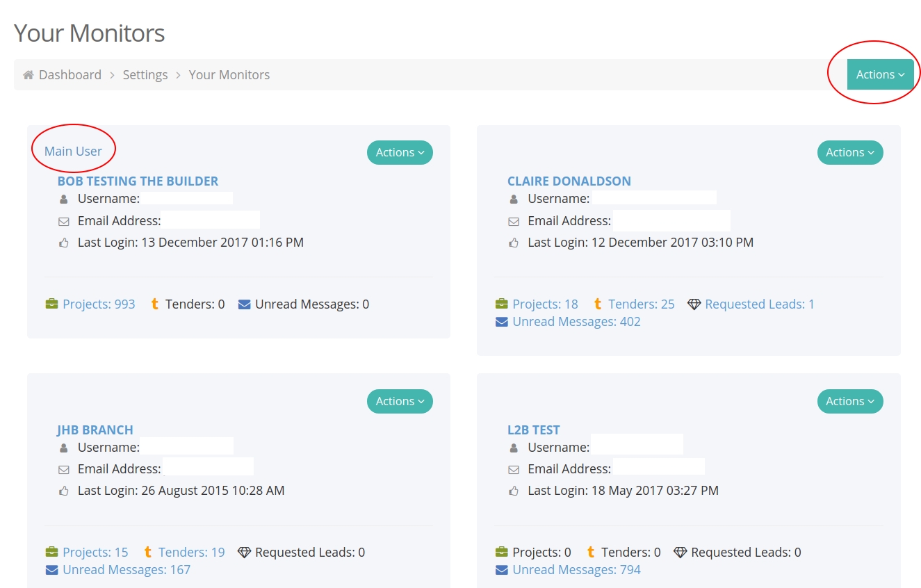
Task: Click Tenders: 0 in Bob's card
Action: click(195, 304)
